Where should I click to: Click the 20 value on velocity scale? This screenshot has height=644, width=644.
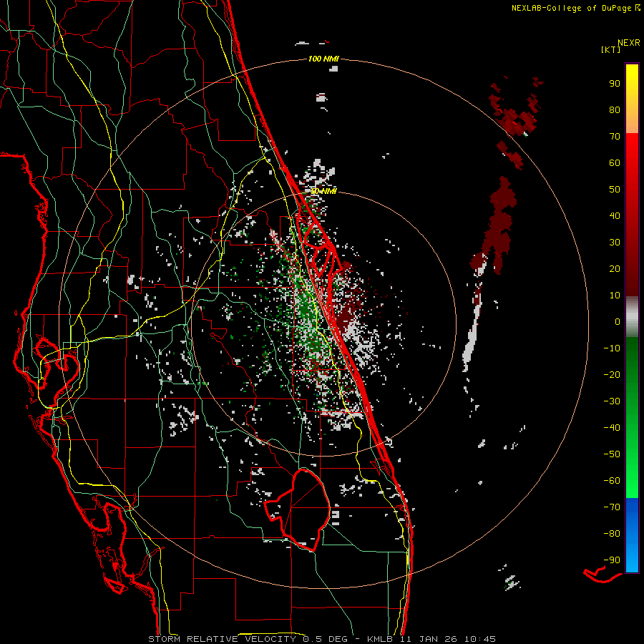(x=615, y=268)
